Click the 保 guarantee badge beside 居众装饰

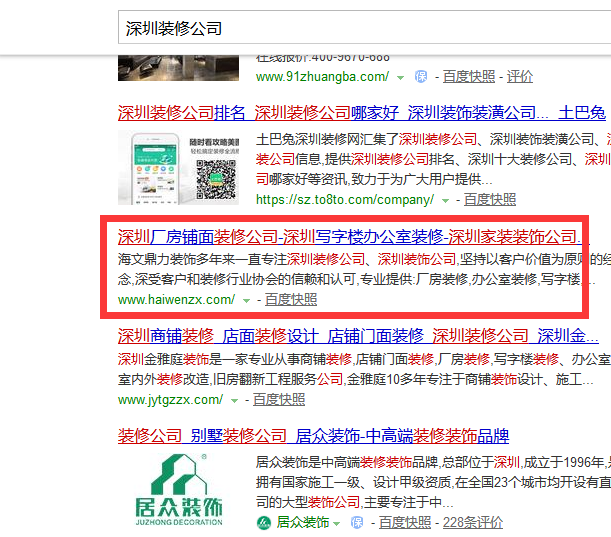click(357, 523)
